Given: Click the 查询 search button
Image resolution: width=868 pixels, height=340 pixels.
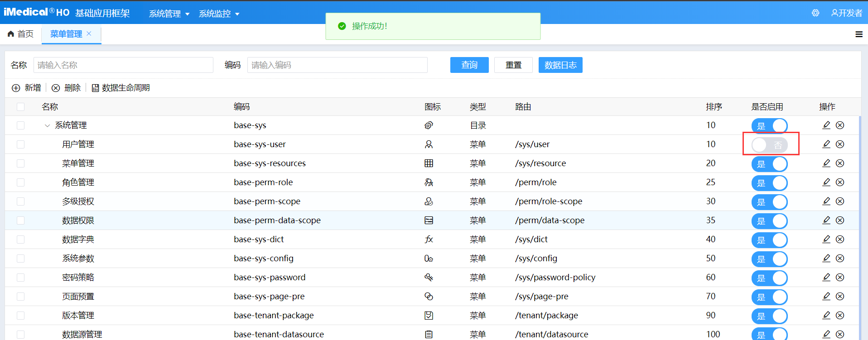Looking at the screenshot, I should tap(469, 65).
